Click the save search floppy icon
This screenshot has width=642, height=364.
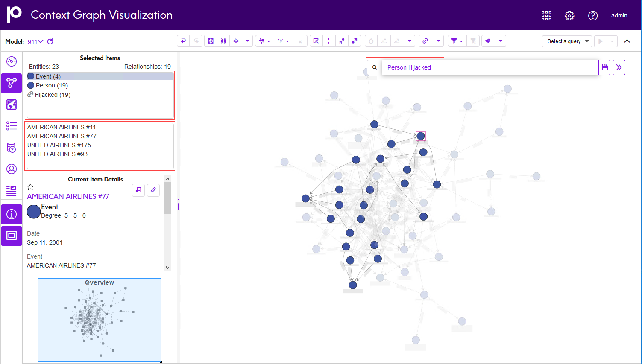click(x=605, y=67)
